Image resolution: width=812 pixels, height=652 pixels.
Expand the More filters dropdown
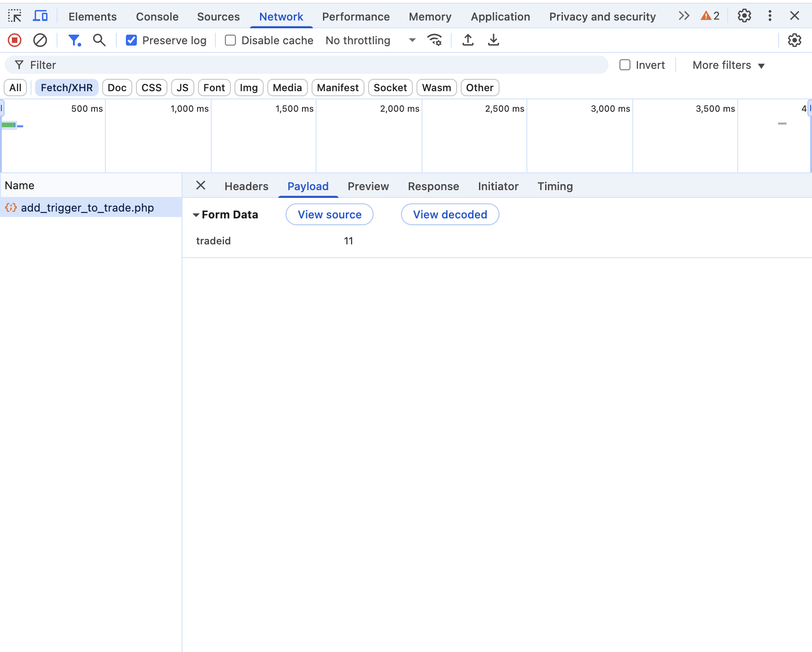point(728,65)
